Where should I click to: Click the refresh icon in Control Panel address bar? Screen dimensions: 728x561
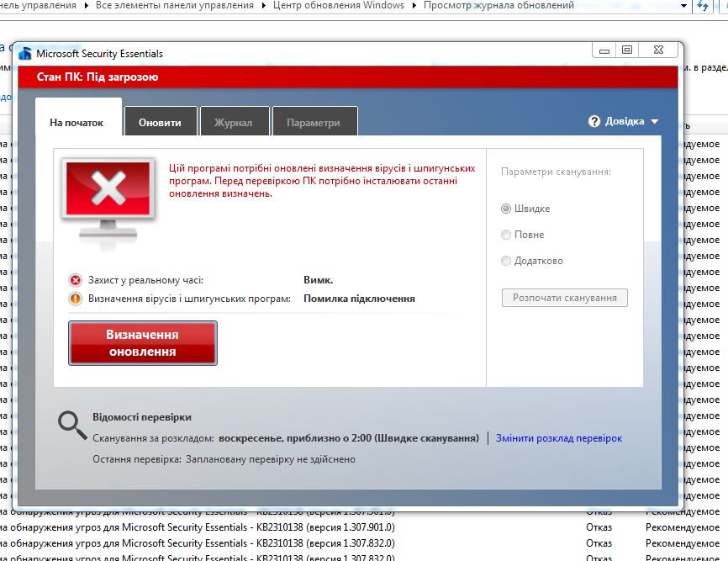point(703,6)
